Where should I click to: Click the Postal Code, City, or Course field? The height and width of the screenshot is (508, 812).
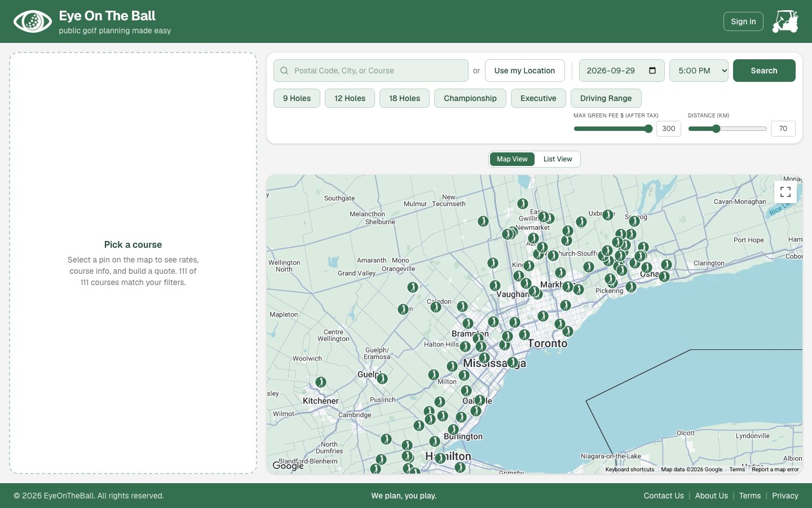click(x=371, y=71)
